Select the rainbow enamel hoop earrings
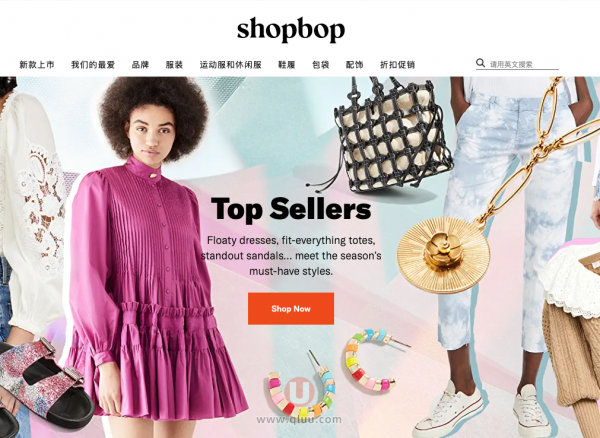600x438 pixels. [333, 373]
